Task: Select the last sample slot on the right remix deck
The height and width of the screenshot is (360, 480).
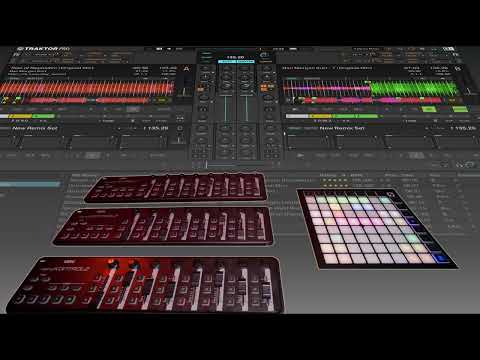Action: click(457, 142)
